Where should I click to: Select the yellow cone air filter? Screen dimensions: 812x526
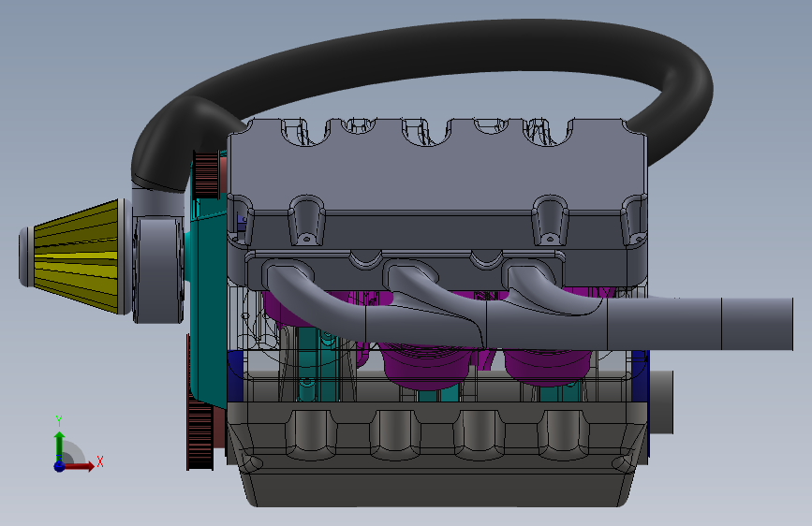tap(75, 256)
